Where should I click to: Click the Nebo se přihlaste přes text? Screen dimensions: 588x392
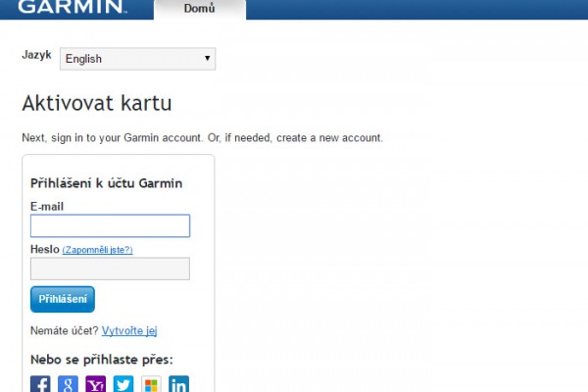point(102,360)
